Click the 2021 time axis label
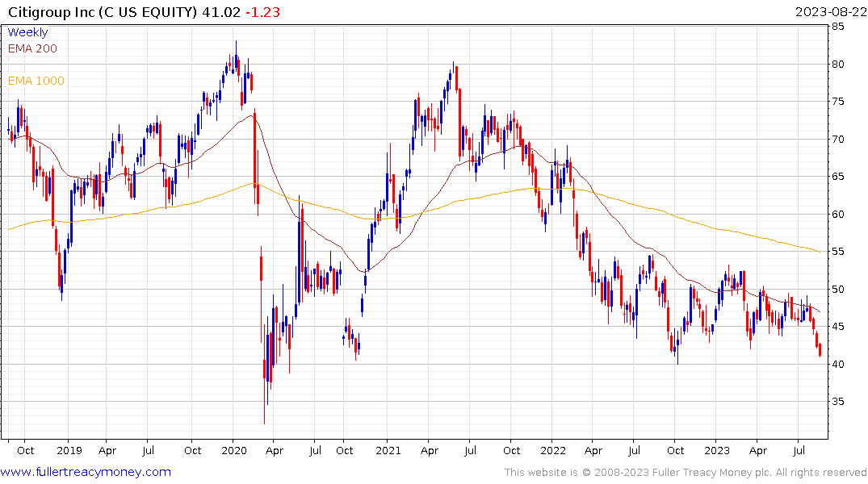 point(388,450)
